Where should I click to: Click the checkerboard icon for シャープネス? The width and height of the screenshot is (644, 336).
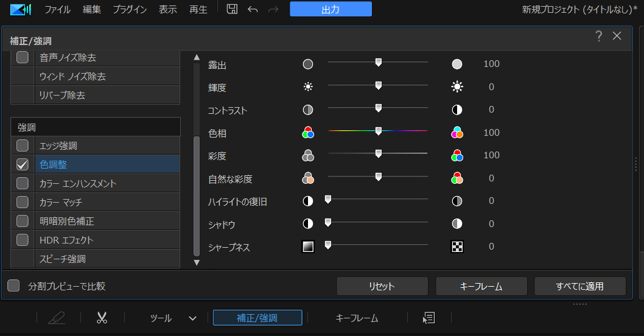[457, 247]
